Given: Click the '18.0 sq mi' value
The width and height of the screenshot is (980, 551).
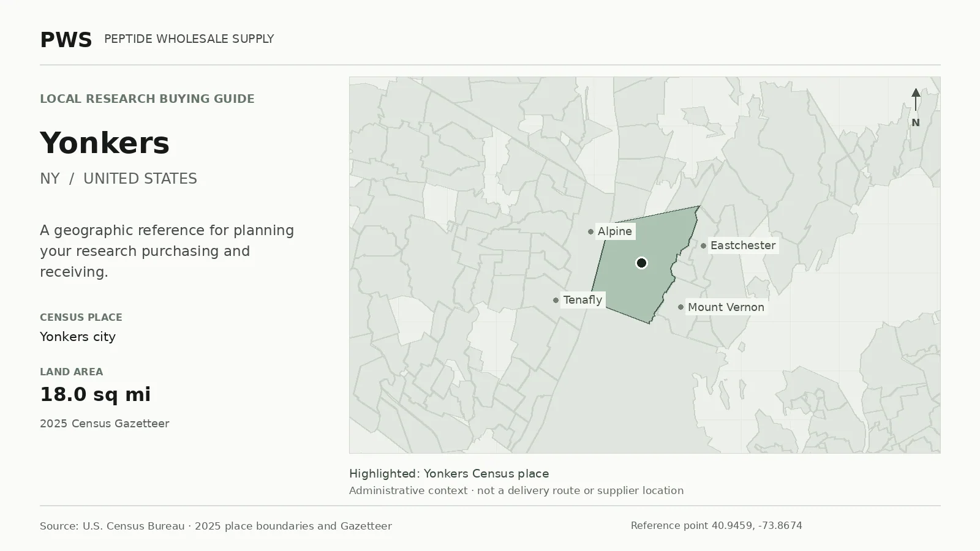Looking at the screenshot, I should [95, 394].
